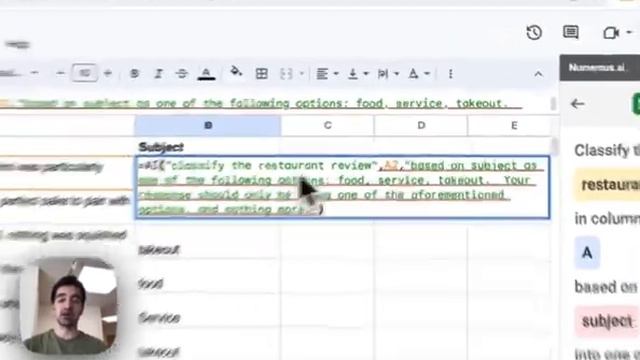Screen dimensions: 640x360
Task: Click inside the AI formula cell editor
Action: [x=342, y=187]
